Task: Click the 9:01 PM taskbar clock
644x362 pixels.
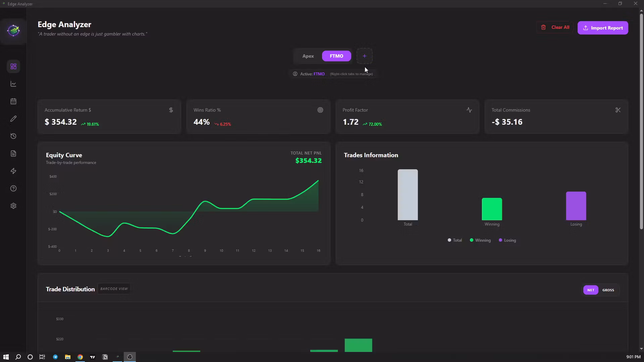Action: coord(633,357)
